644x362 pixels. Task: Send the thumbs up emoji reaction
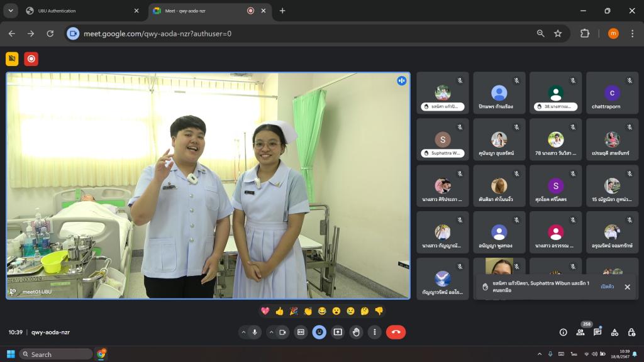(279, 311)
